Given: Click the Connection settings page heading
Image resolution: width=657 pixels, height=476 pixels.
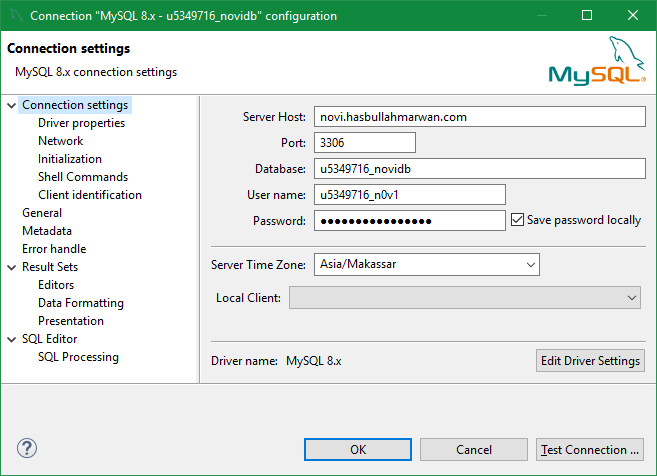Looking at the screenshot, I should tap(68, 49).
